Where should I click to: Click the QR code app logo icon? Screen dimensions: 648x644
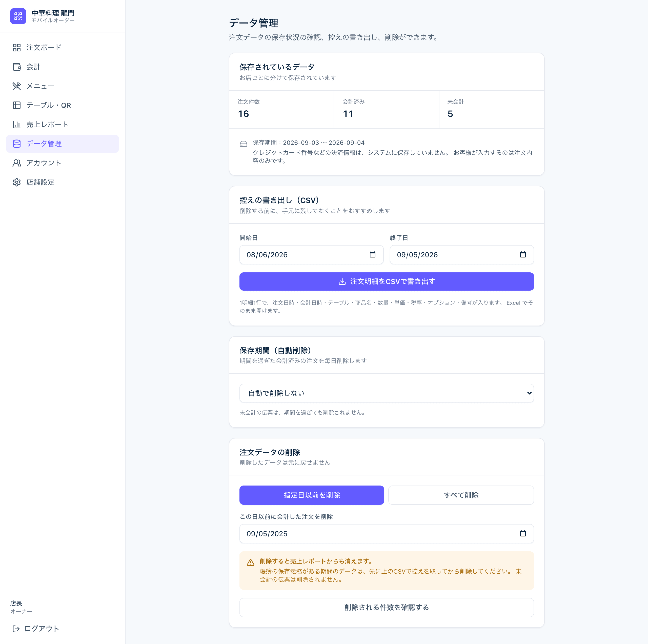click(x=18, y=16)
